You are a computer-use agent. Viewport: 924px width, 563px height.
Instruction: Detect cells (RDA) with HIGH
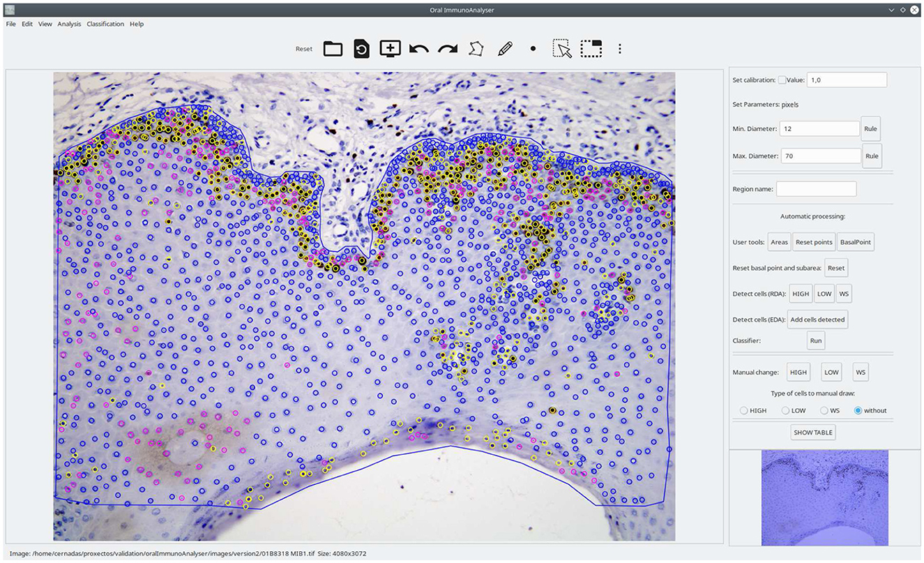click(x=801, y=294)
